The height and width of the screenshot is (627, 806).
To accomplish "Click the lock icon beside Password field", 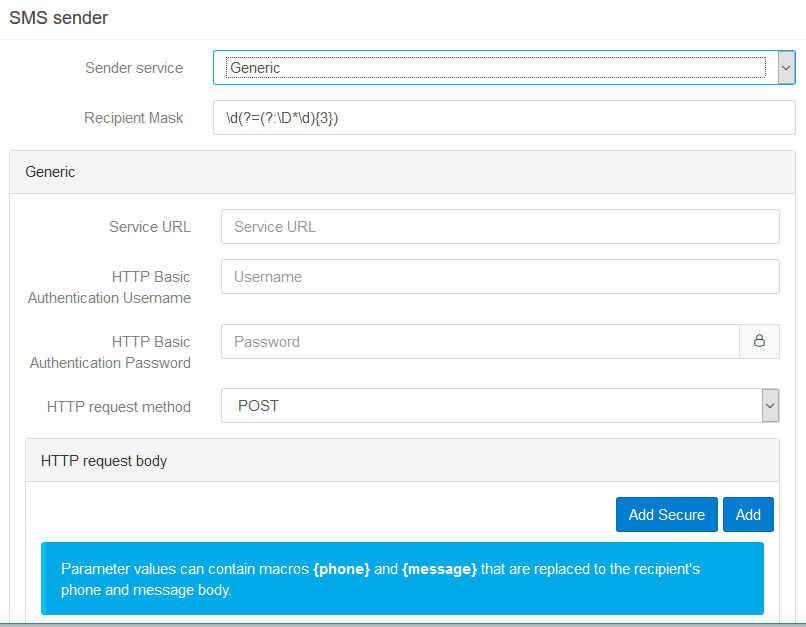I will [x=759, y=341].
